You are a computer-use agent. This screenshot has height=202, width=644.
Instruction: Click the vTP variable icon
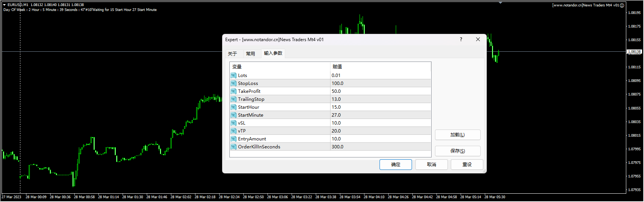click(234, 131)
